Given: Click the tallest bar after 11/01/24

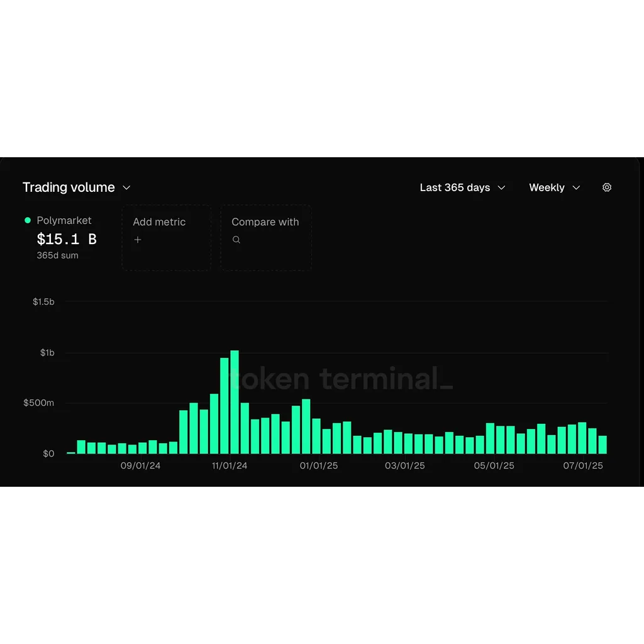Looking at the screenshot, I should point(235,402).
